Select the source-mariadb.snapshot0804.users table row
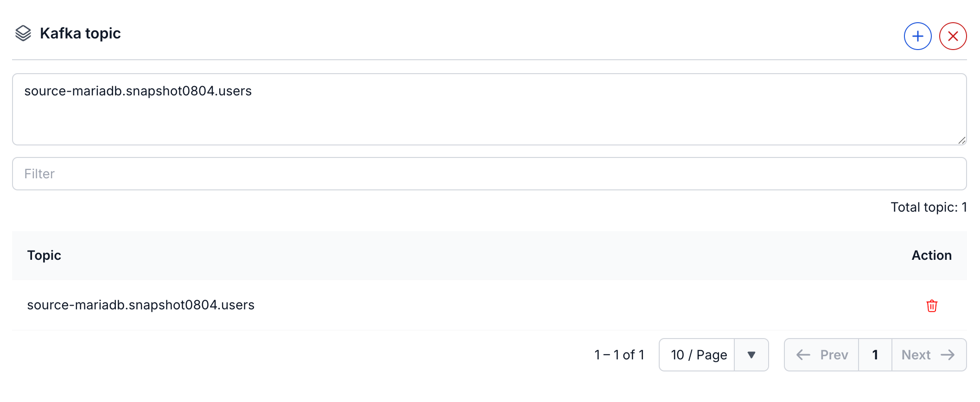This screenshot has width=980, height=402. 489,305
